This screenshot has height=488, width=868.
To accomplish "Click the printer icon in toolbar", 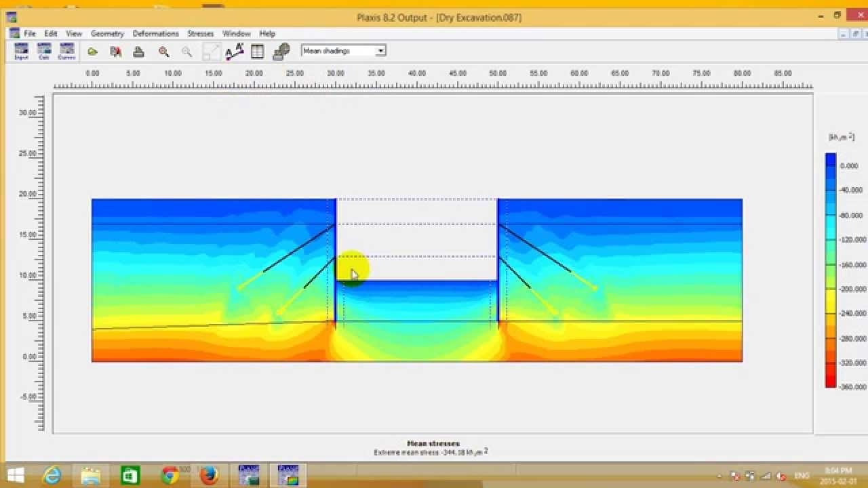I will click(x=138, y=52).
